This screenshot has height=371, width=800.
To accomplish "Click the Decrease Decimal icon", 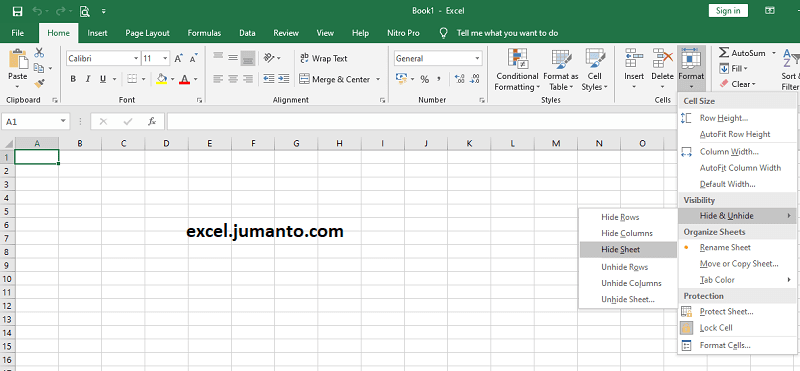I will pos(474,79).
